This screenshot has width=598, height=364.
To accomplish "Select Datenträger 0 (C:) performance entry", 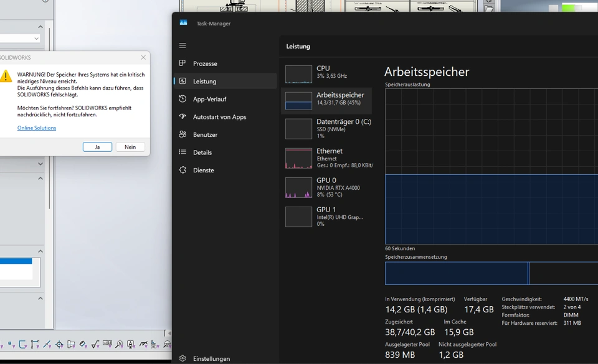I will click(x=326, y=129).
